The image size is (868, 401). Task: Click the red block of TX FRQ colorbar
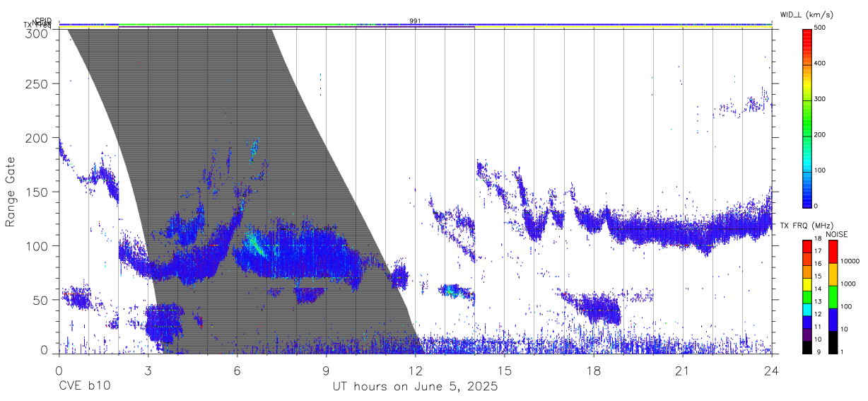[x=807, y=247]
